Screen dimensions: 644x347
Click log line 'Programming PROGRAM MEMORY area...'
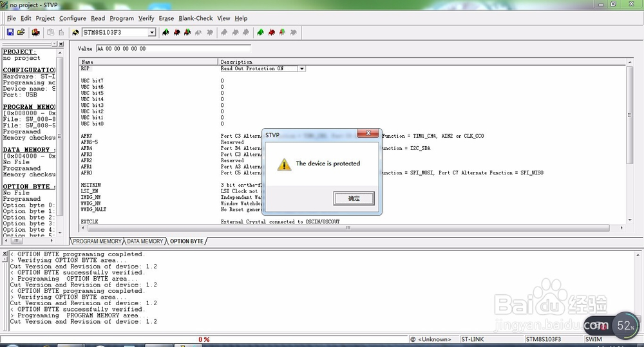pyautogui.click(x=80, y=315)
